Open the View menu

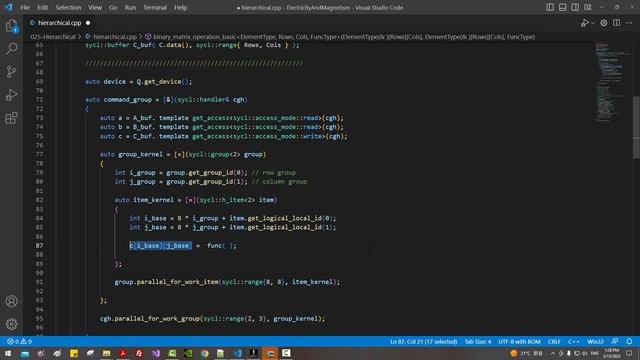95,7
